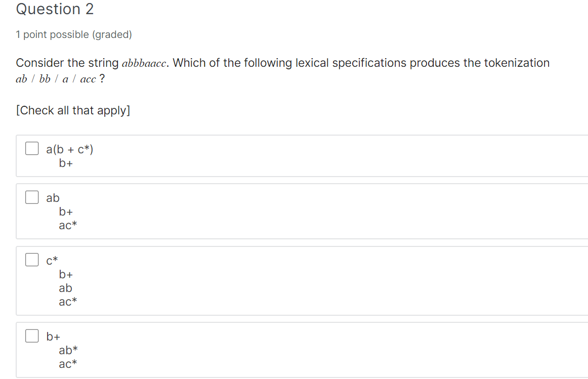Screen dimensions: 588x379
Task: Click the "a(b + c*)" label text
Action: [x=69, y=149]
